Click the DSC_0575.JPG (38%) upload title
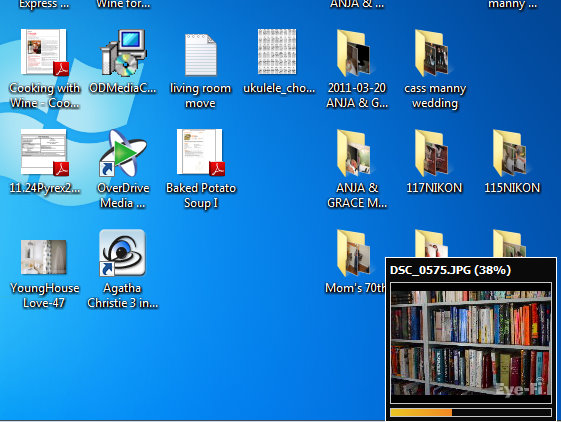 pos(450,270)
